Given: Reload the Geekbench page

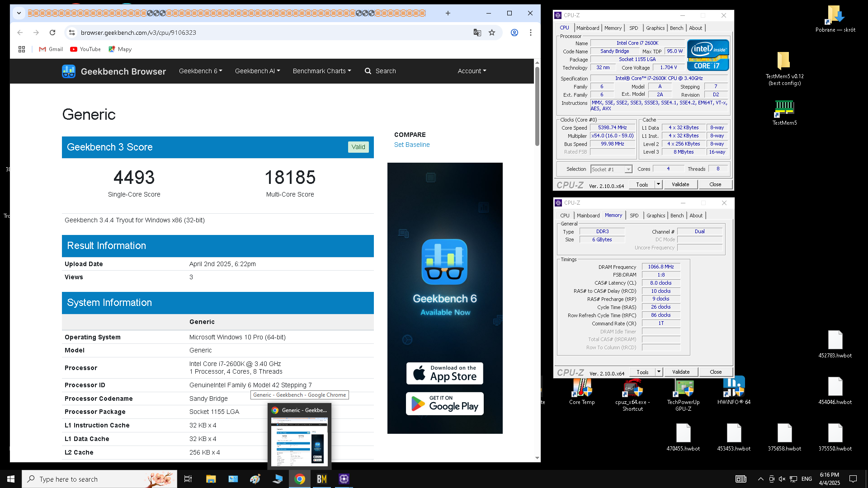Looking at the screenshot, I should [x=52, y=33].
